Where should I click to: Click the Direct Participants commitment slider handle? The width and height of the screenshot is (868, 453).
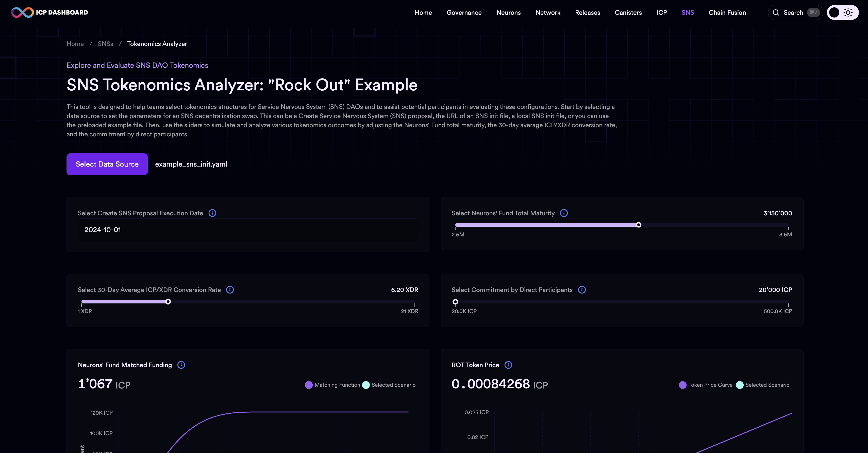point(455,302)
